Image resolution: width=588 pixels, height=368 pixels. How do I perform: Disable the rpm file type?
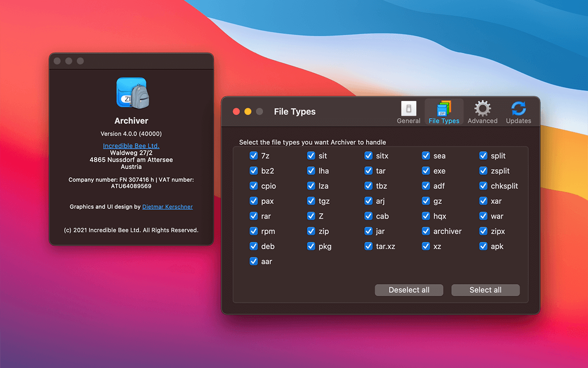[254, 231]
